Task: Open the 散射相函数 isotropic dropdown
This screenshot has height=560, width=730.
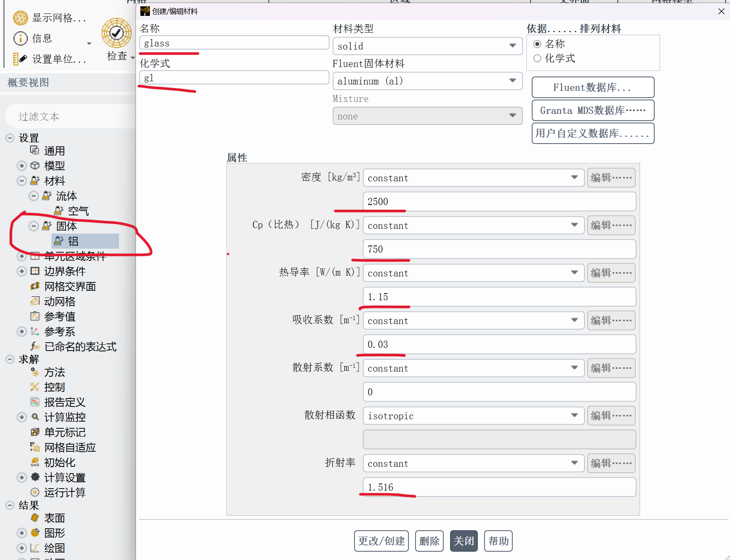Action: (x=473, y=416)
